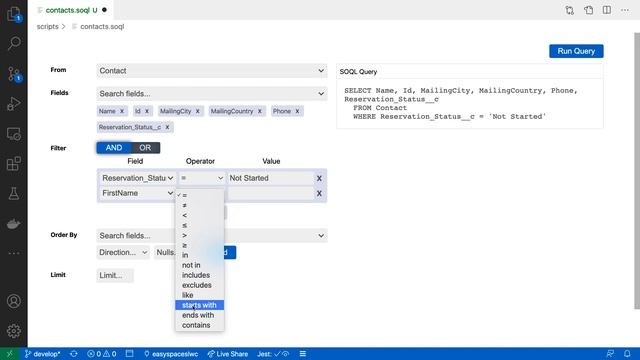Screen dimensions: 640x360
Task: Select 'includes' operator option
Action: [x=200, y=275]
